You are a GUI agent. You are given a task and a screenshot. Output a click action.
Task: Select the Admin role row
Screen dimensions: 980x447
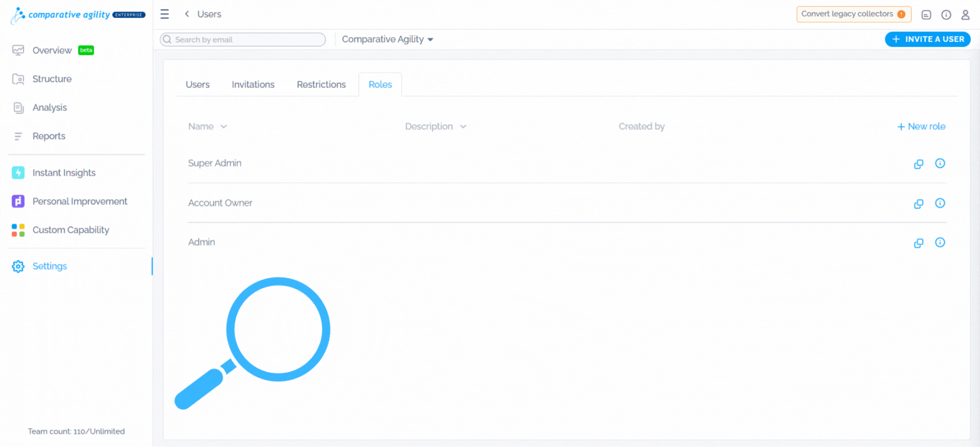[567, 242]
